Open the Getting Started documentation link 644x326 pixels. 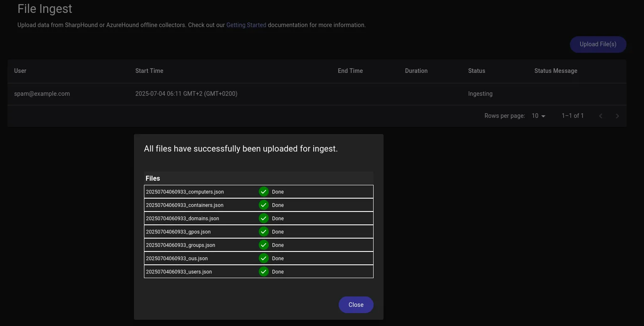tap(246, 25)
